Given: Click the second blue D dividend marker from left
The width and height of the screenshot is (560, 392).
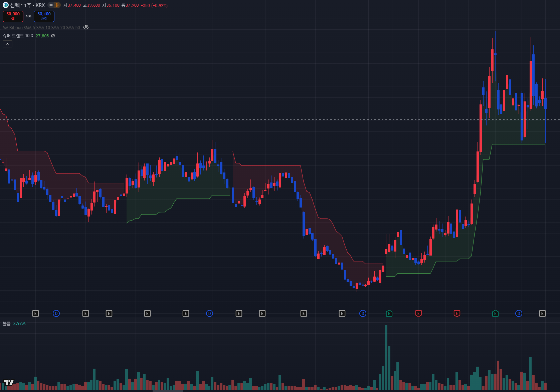Looking at the screenshot, I should point(209,313).
